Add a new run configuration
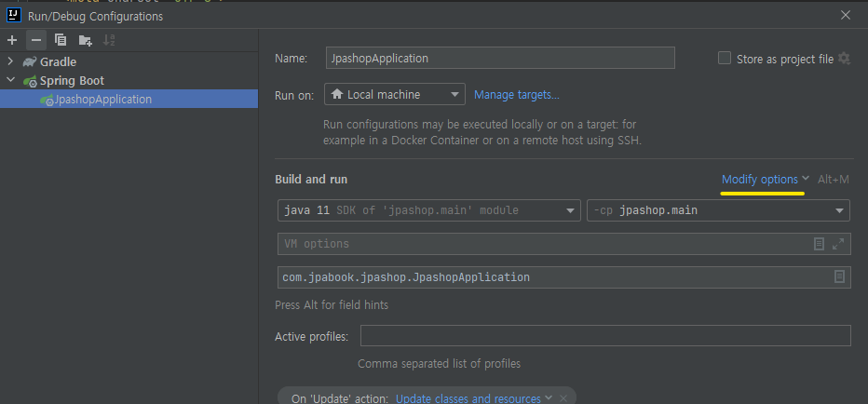868x404 pixels. [12, 40]
